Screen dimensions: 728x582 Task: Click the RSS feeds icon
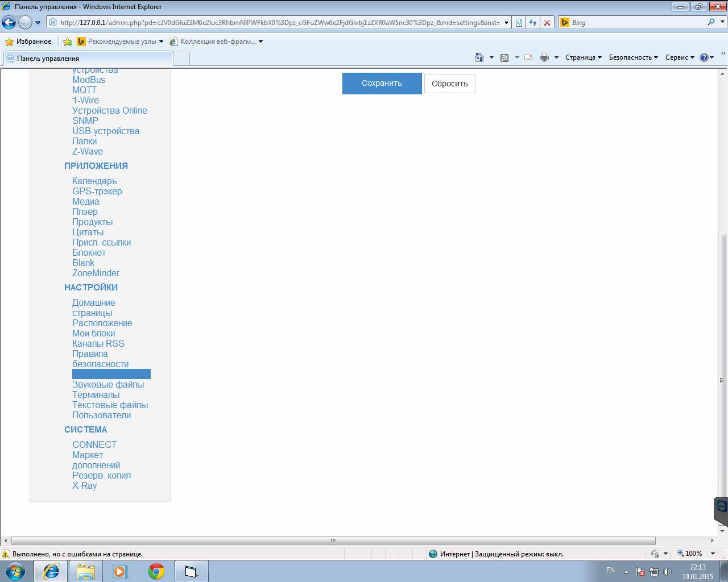coord(504,57)
